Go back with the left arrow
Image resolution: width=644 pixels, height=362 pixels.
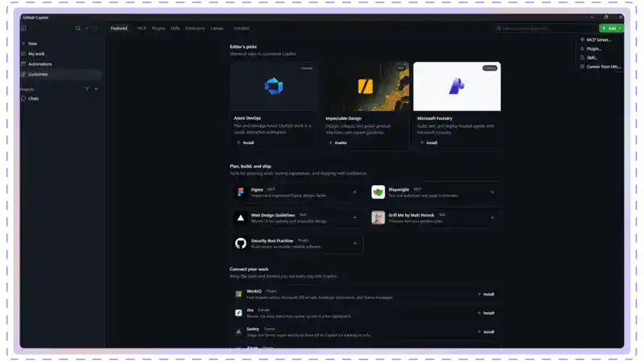tap(87, 28)
